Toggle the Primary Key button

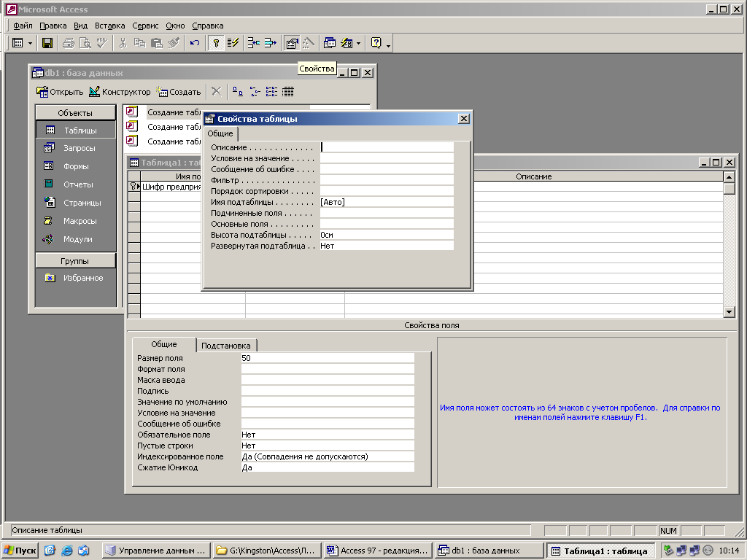(x=216, y=43)
